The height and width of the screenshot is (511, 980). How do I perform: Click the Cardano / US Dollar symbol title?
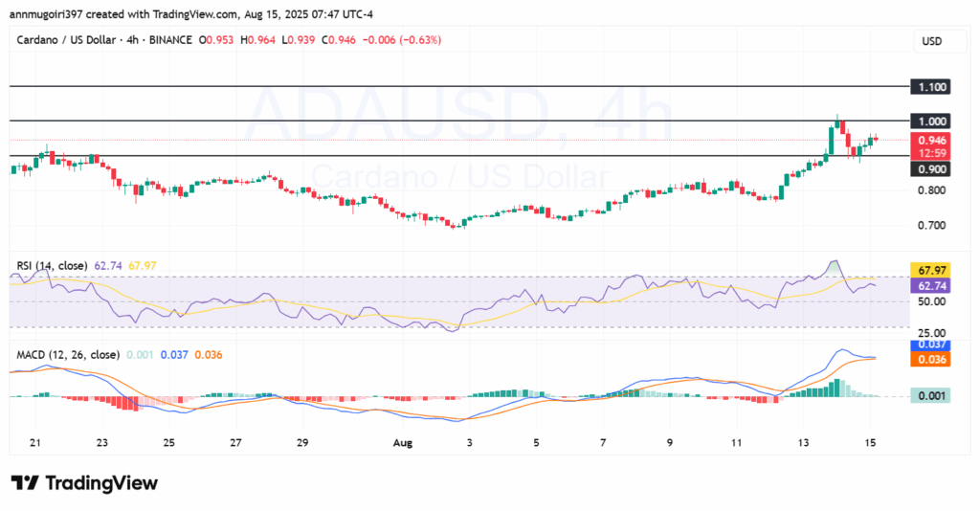click(66, 40)
